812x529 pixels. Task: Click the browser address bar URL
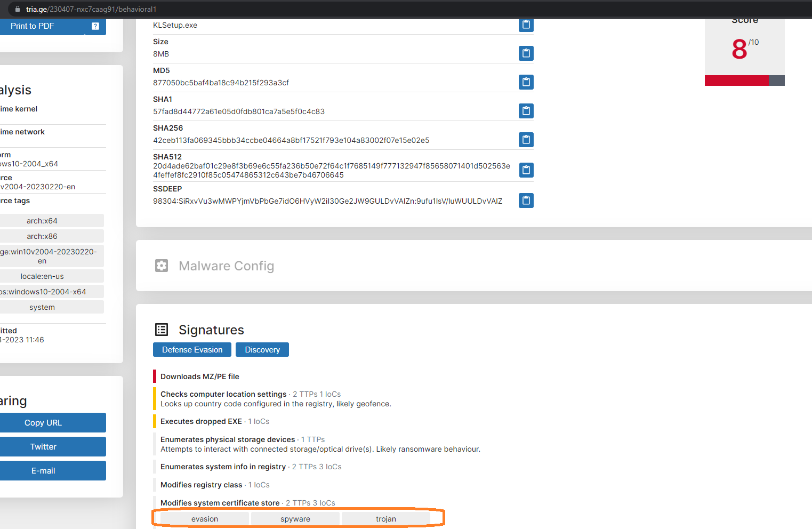(x=91, y=9)
